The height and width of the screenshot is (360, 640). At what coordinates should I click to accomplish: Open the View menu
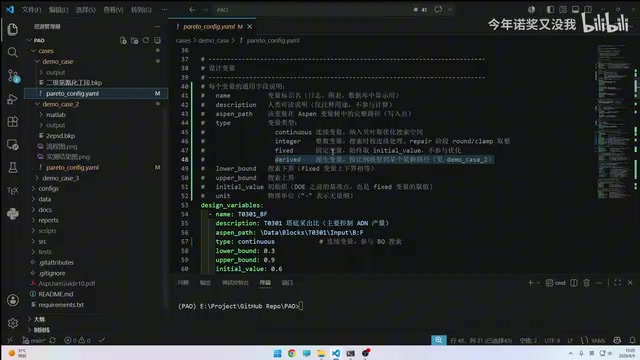(x=113, y=9)
